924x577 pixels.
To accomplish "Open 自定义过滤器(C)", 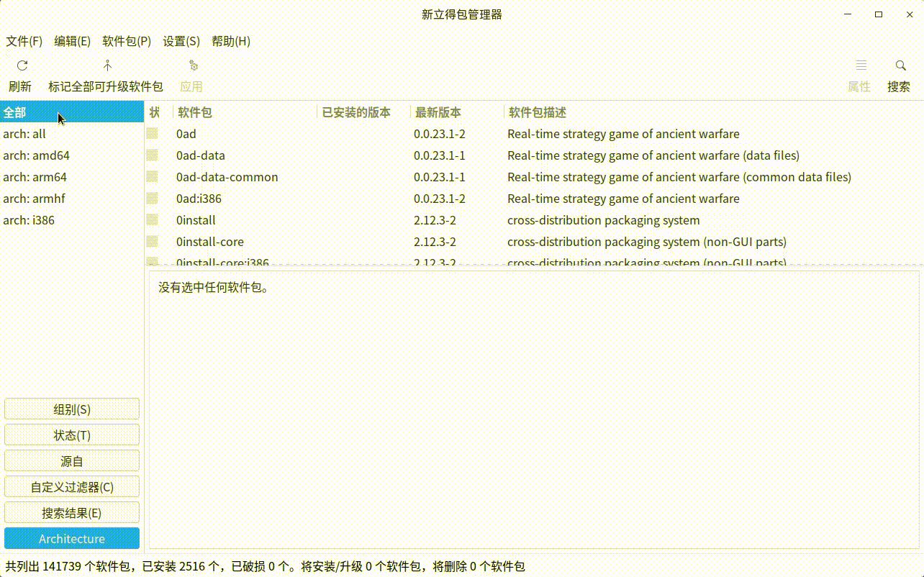I will point(71,486).
